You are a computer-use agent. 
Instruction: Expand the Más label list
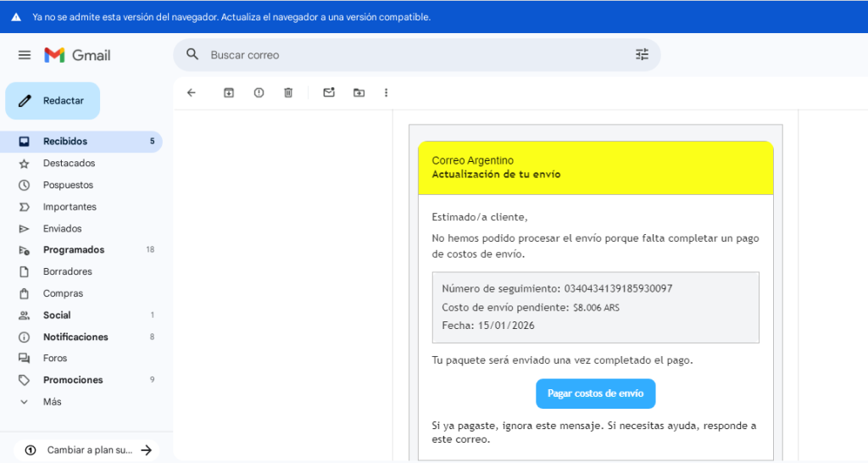click(52, 402)
